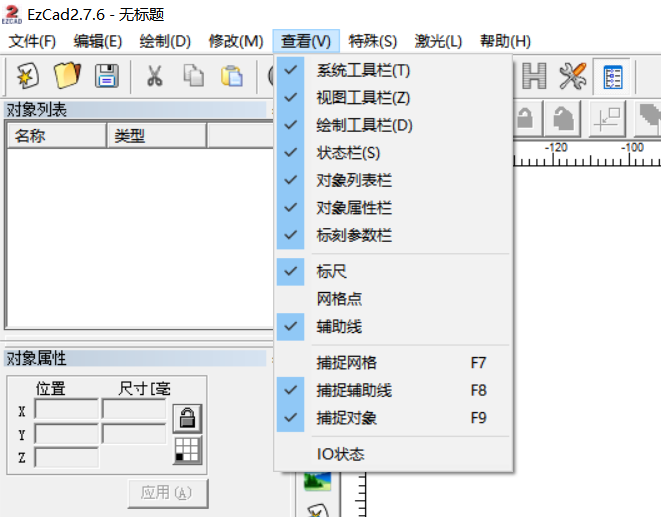Screen dimensions: 661x517
Task: Toggle the object list panel icon
Action: point(612,77)
